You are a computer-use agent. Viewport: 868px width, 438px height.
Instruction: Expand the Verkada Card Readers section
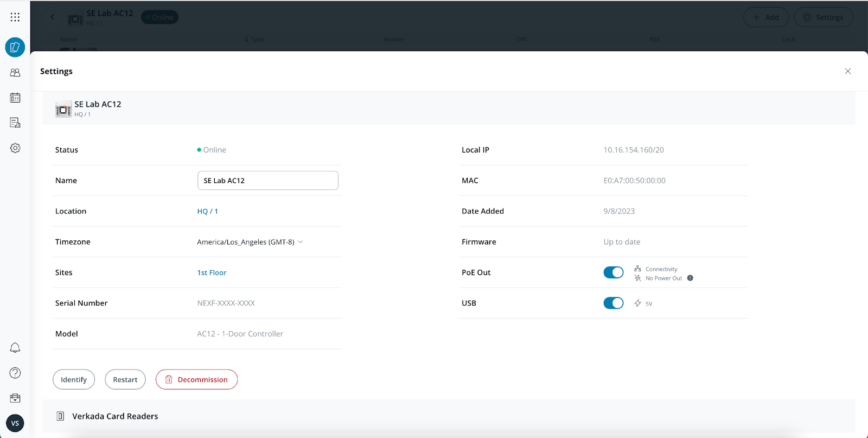pos(115,416)
